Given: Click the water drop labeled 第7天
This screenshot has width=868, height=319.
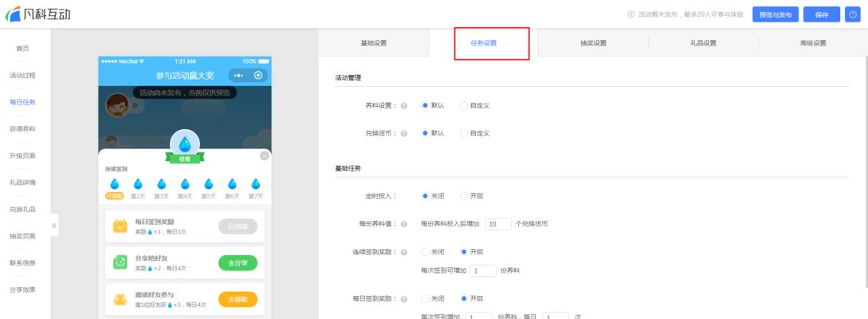Looking at the screenshot, I should click(x=255, y=184).
